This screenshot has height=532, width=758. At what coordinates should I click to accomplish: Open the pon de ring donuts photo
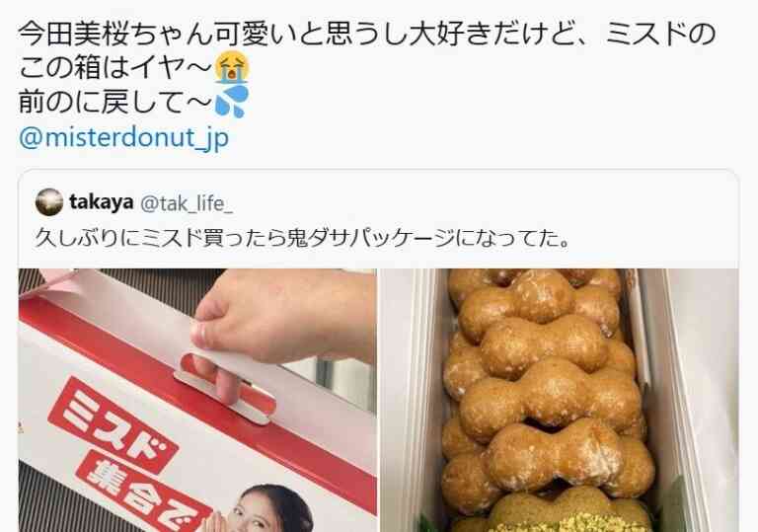[x=560, y=401]
